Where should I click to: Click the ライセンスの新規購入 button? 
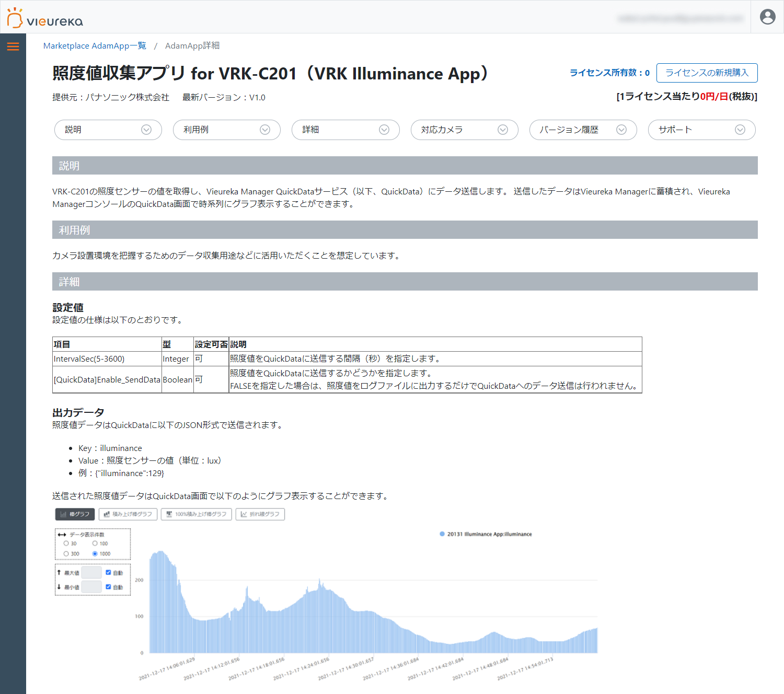pyautogui.click(x=707, y=73)
